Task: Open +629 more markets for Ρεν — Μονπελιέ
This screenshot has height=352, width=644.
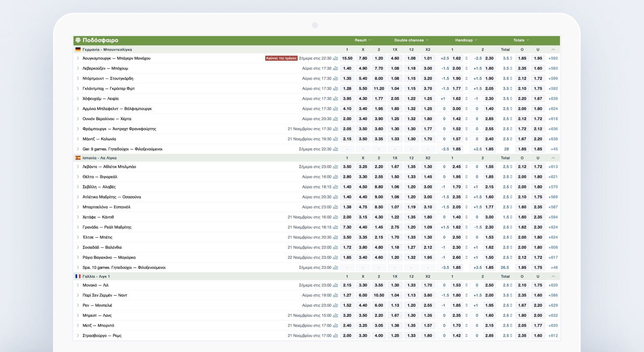Action: [x=553, y=305]
